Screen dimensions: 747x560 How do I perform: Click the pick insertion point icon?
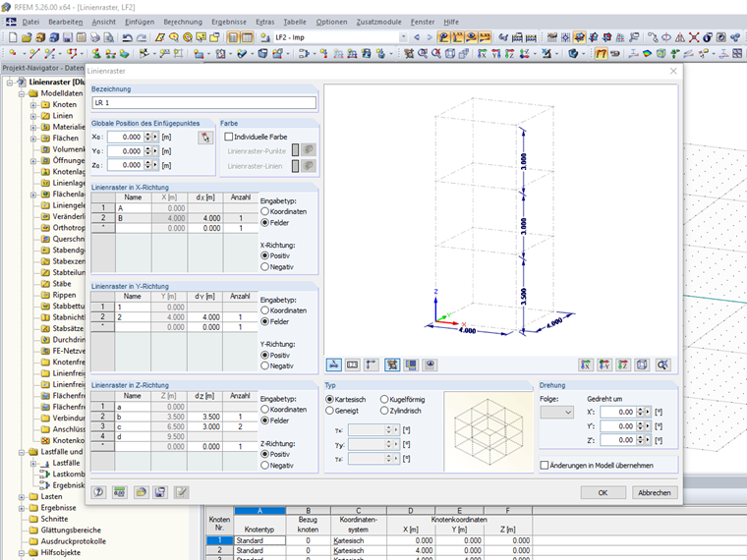pyautogui.click(x=204, y=138)
